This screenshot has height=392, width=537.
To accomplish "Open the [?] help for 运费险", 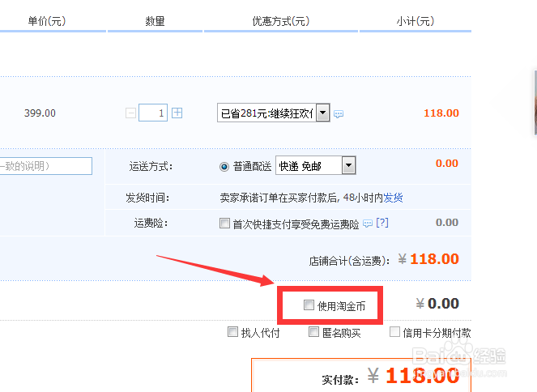I will coord(382,224).
